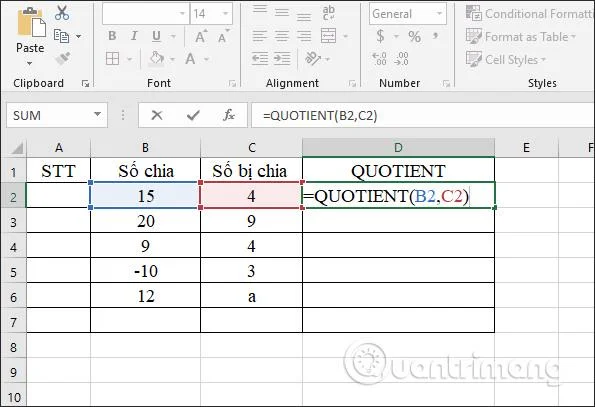The height and width of the screenshot is (407, 595).
Task: Apply Comma Style format
Action: tap(436, 36)
